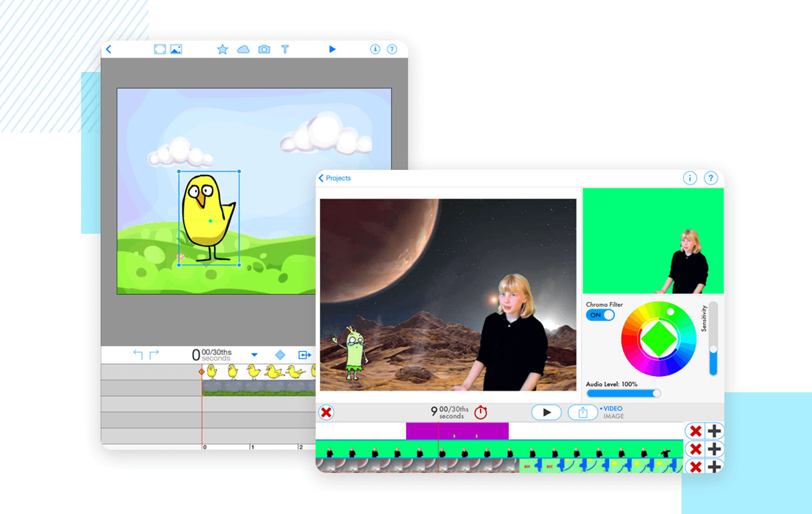Viewport: 812px width, 514px height.
Task: Select the purple clip on top track
Action: point(457,431)
